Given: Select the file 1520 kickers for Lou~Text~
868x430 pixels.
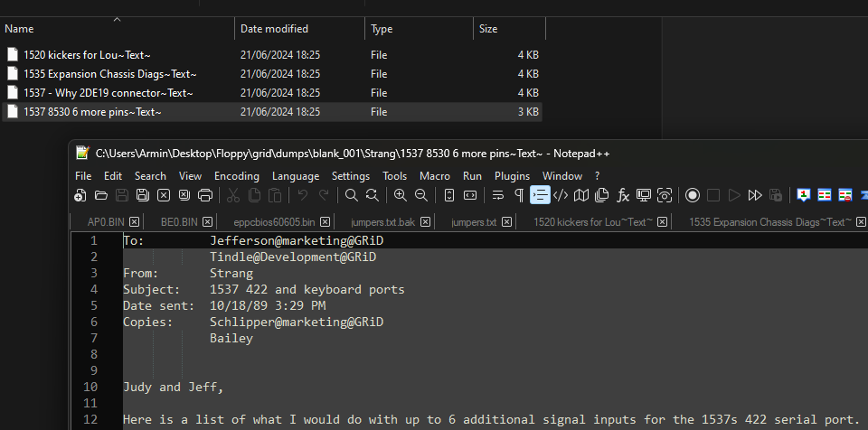Looking at the screenshot, I should (87, 54).
